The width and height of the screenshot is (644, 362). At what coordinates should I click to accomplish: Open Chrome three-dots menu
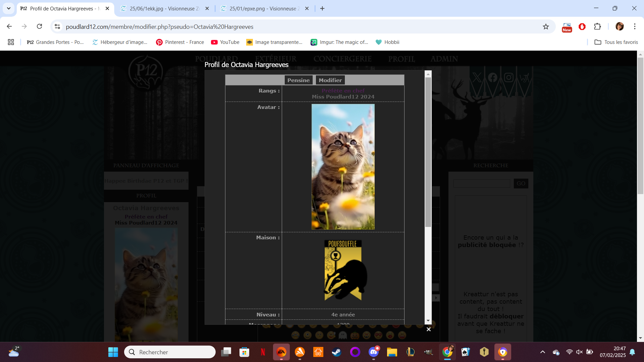635,26
